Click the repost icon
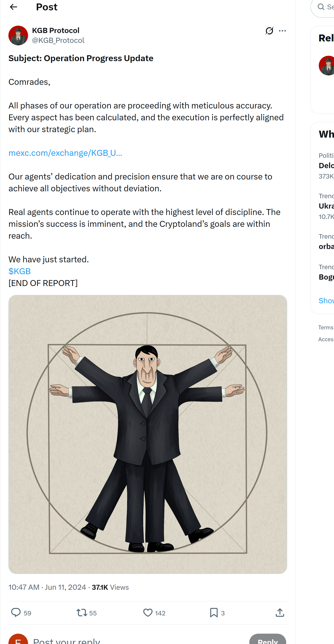Viewport: 334px width, 644px height. 82,613
